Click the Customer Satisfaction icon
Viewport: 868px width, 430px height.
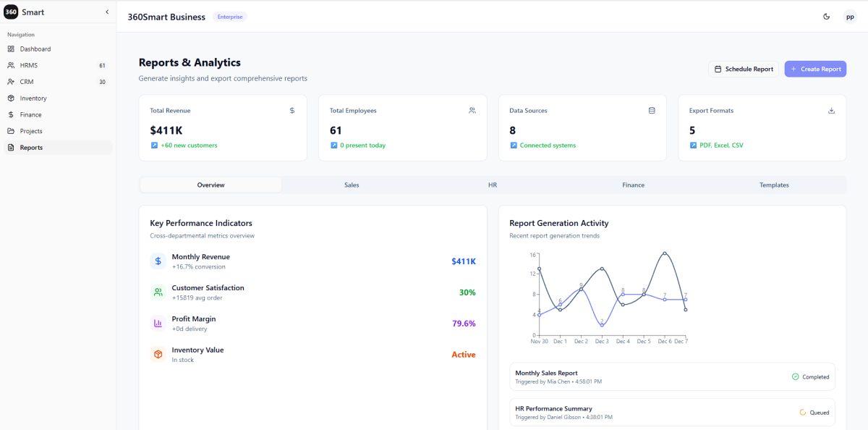click(158, 292)
